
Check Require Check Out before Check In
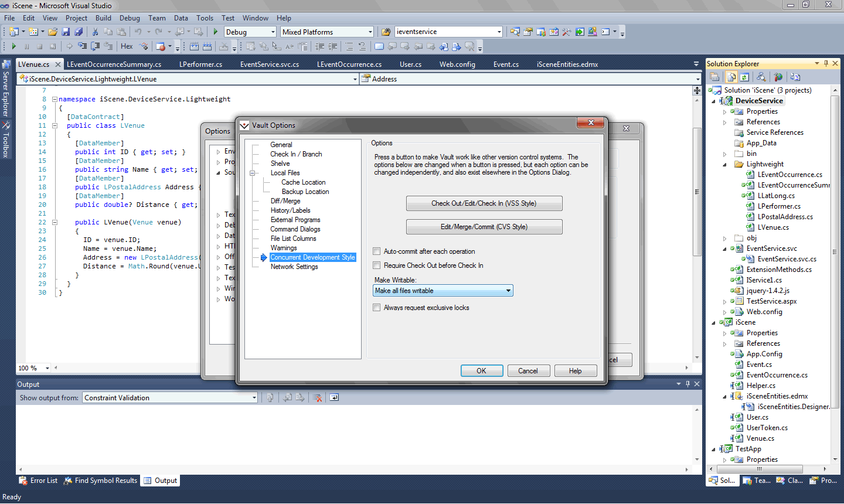pos(377,265)
